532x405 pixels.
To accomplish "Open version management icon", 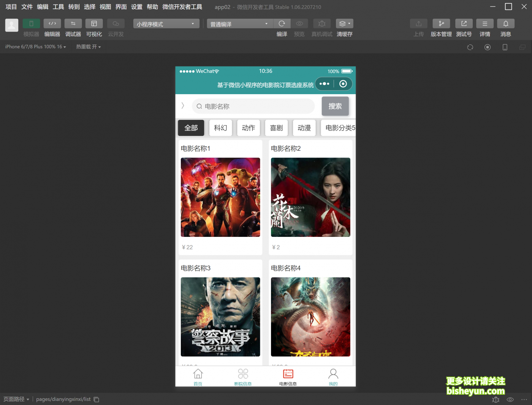I will point(441,24).
